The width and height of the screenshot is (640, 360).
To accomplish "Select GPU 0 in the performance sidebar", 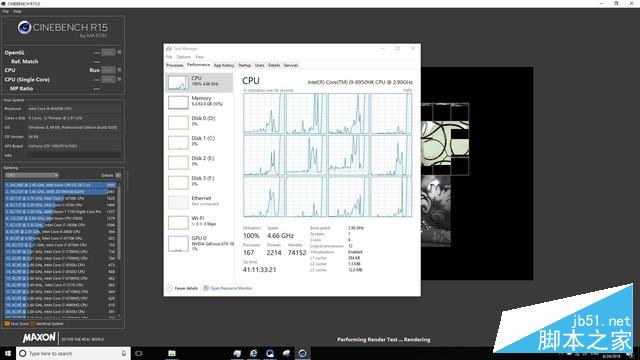I will (x=199, y=244).
